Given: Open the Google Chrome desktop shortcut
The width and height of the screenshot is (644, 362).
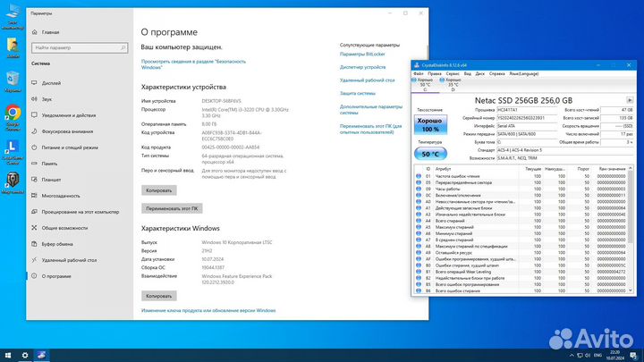Looking at the screenshot, I should 13,117.
